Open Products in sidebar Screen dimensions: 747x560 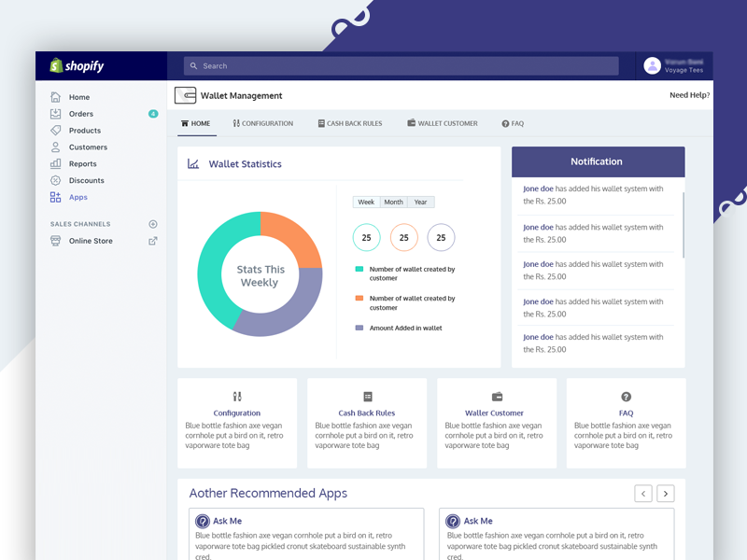tap(85, 131)
